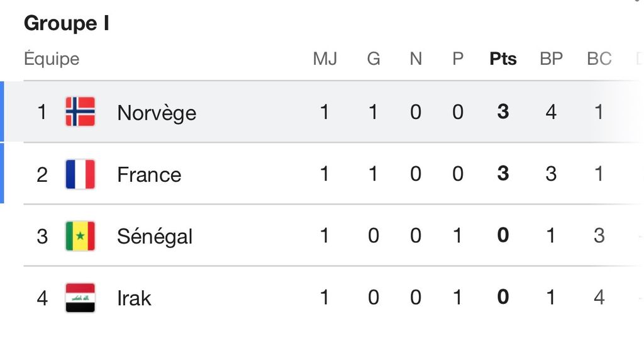Image resolution: width=644 pixels, height=338 pixels.
Task: Select the MJ column header
Action: pos(325,59)
